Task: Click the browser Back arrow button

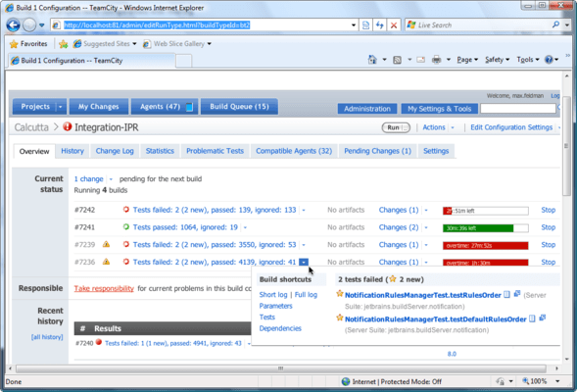Action: [13, 25]
